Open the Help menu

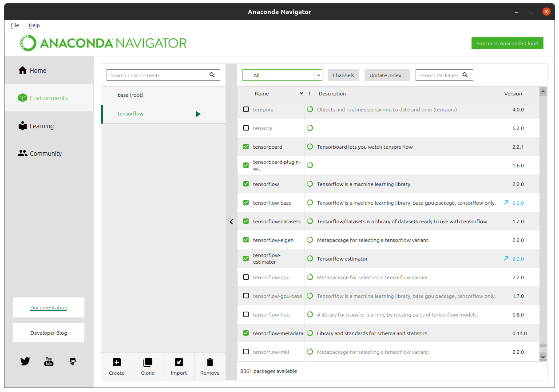tap(34, 25)
